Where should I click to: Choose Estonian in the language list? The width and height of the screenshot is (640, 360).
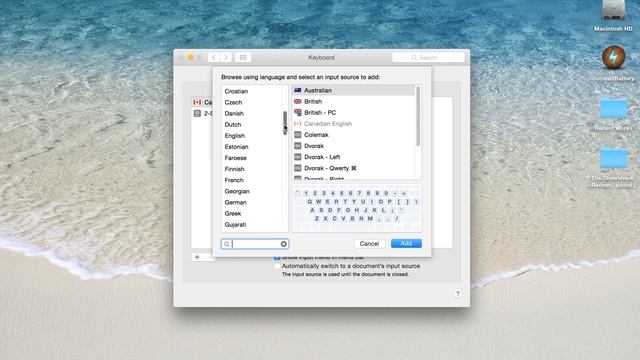(x=236, y=147)
